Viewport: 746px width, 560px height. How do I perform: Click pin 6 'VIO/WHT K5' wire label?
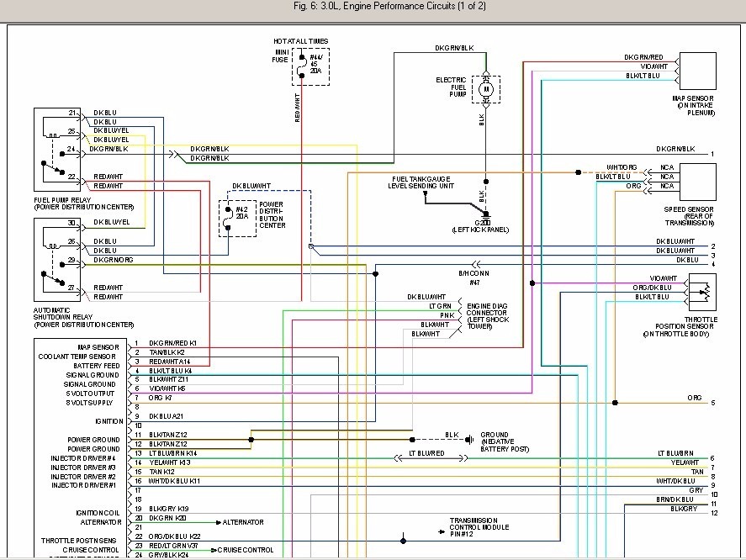pyautogui.click(x=167, y=388)
